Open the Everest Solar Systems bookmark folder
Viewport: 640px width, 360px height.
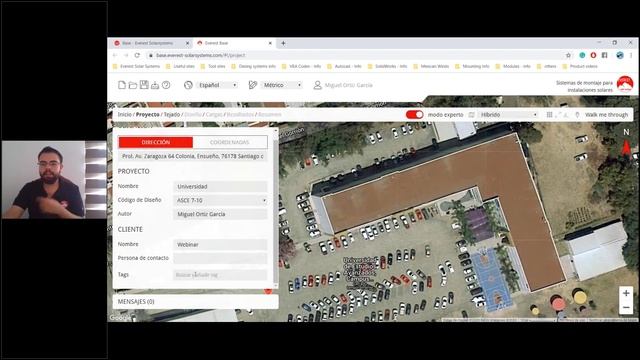point(136,66)
